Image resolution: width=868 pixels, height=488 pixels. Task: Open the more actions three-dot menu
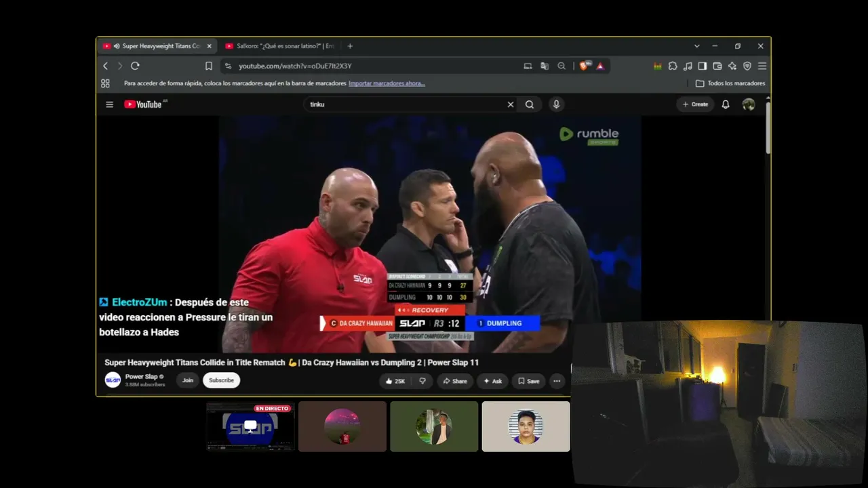tap(557, 381)
